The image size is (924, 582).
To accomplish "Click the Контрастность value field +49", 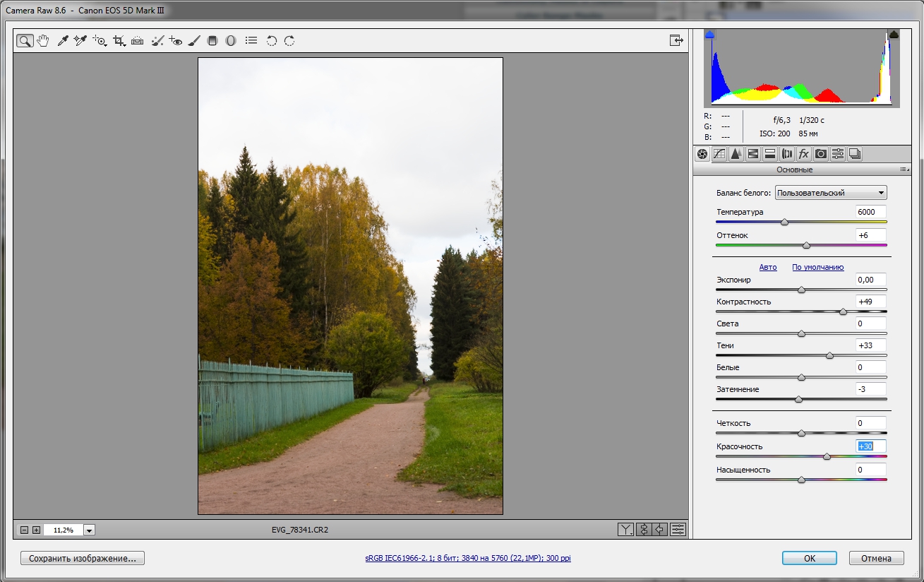I will point(870,302).
